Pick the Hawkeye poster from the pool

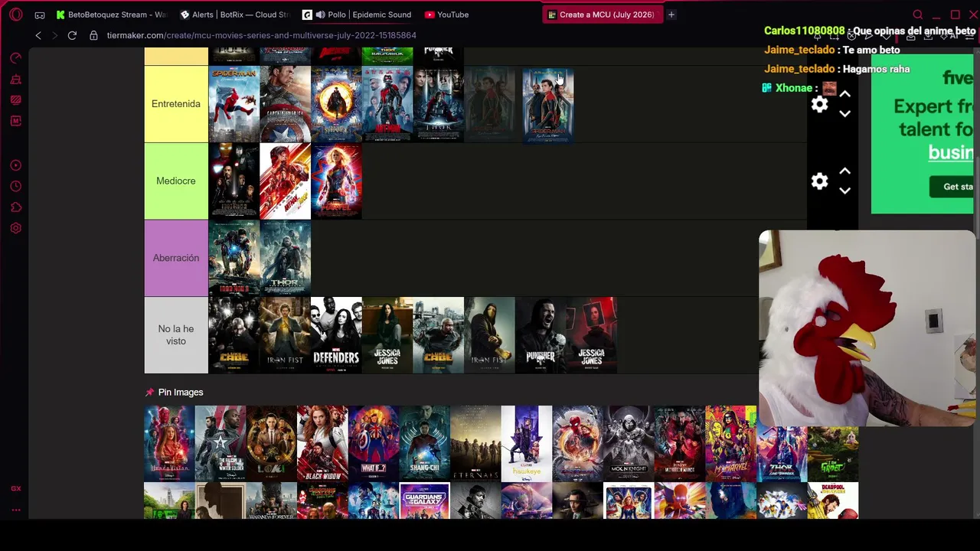527,444
